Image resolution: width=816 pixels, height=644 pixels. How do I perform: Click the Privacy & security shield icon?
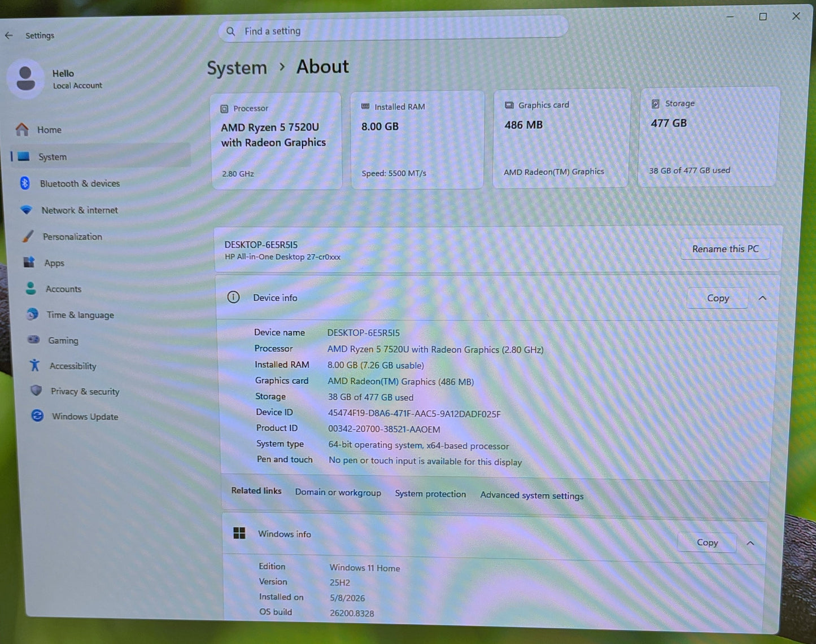pyautogui.click(x=36, y=391)
